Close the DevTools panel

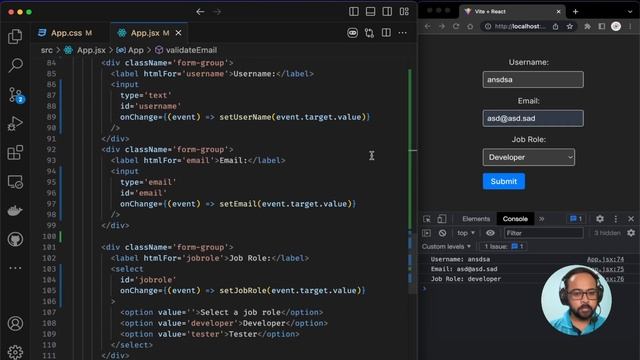tap(631, 219)
